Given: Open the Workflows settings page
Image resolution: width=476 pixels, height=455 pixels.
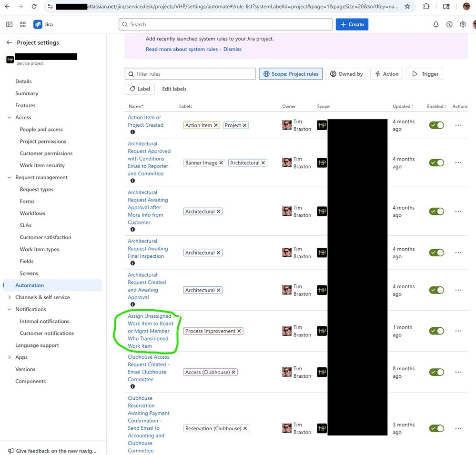Looking at the screenshot, I should (32, 213).
